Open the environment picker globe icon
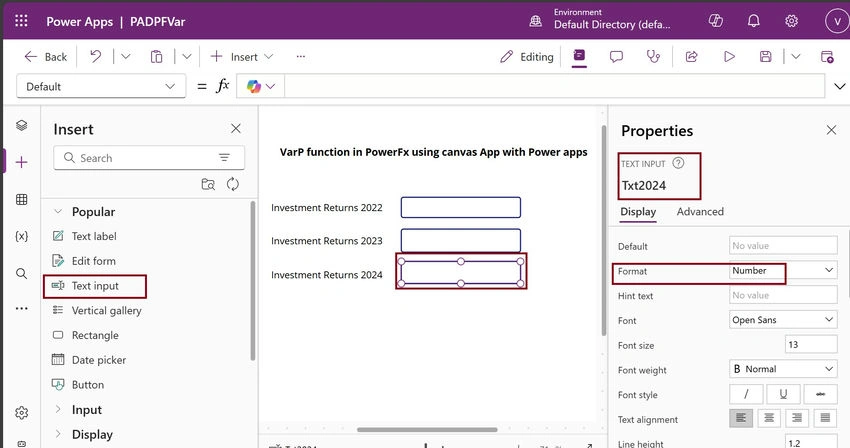This screenshot has height=448, width=850. 535,21
